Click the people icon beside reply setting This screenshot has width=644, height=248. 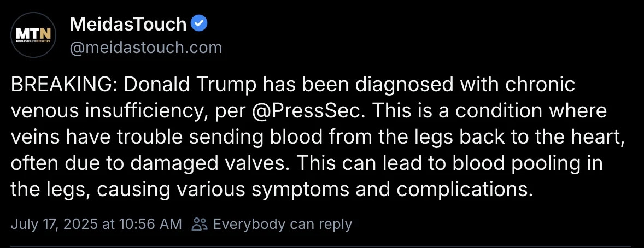pos(200,224)
